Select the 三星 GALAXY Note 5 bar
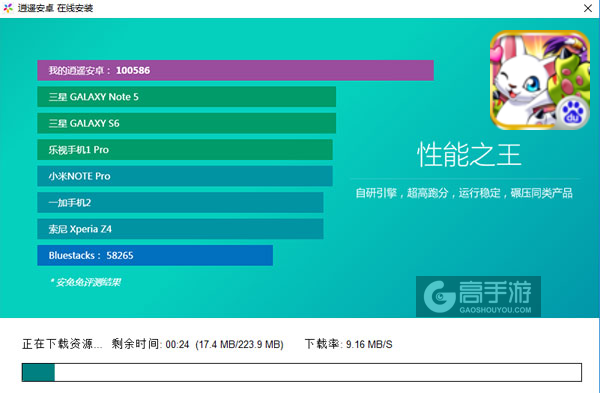 coord(186,97)
